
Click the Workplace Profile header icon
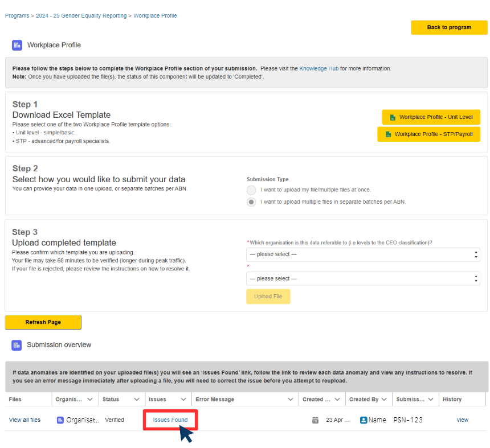[17, 45]
